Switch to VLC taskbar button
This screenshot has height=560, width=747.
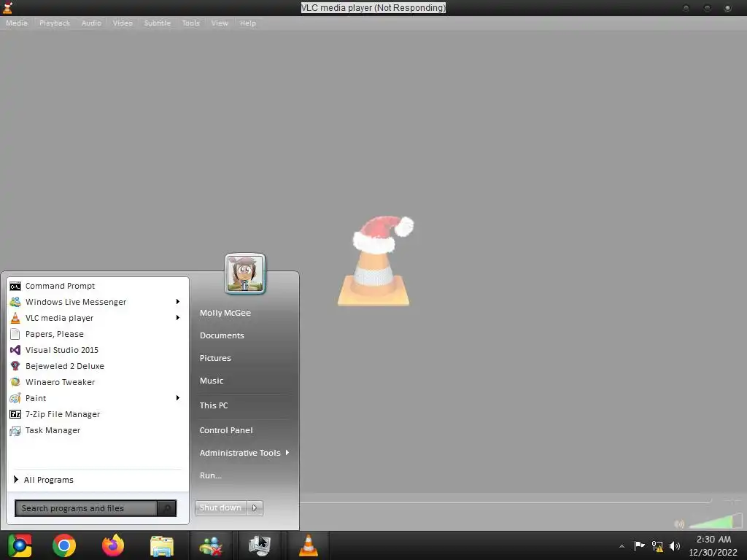(x=309, y=545)
